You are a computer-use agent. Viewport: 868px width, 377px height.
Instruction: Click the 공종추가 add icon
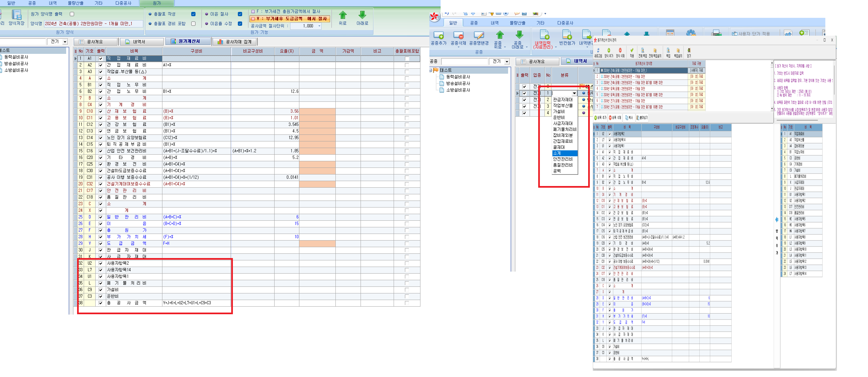(x=438, y=35)
